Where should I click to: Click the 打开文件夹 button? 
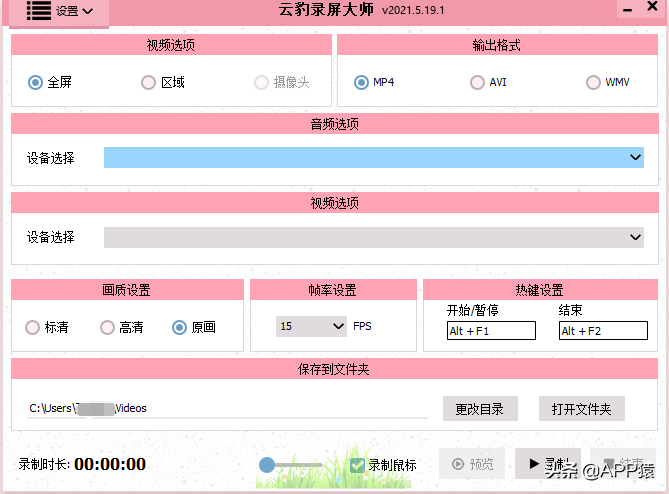tap(582, 408)
